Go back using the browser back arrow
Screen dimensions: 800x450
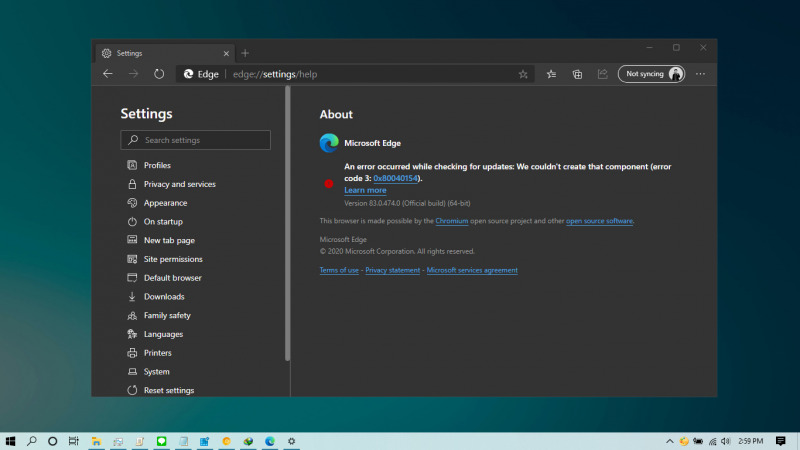click(x=108, y=74)
